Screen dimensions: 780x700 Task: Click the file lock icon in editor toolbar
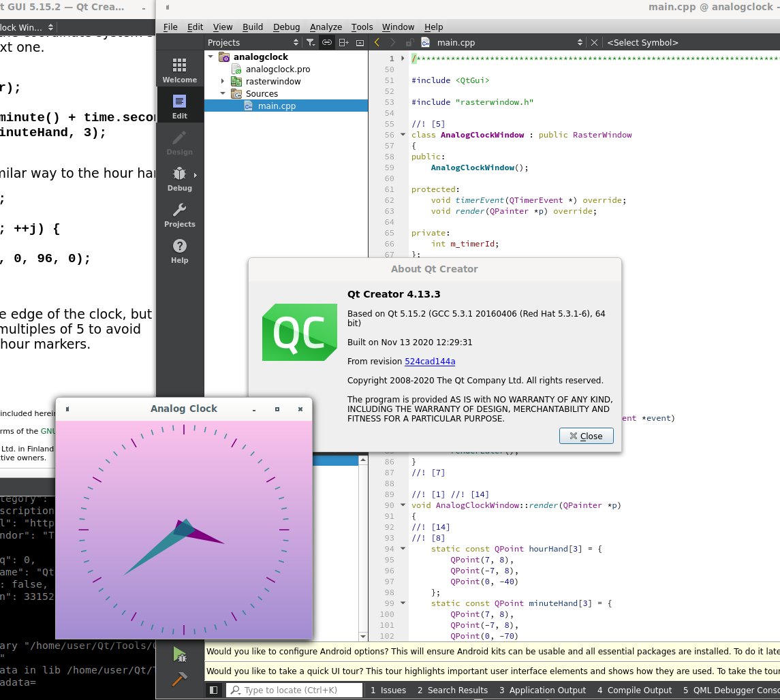pos(409,43)
